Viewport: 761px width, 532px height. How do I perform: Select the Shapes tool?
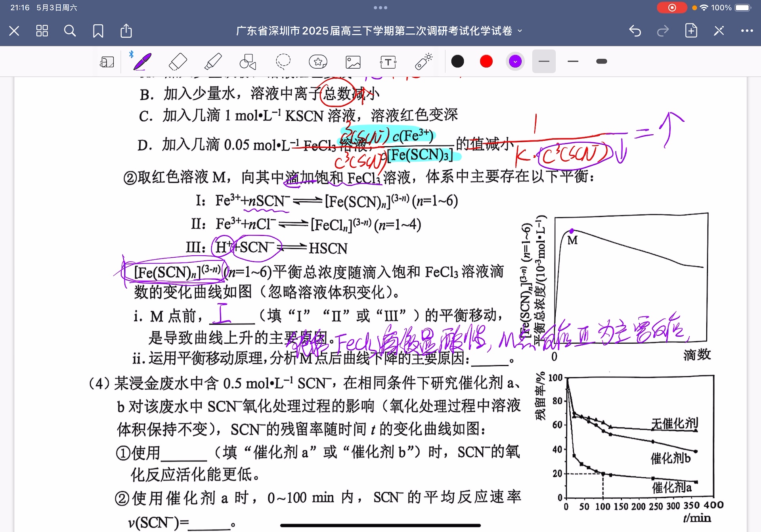click(248, 62)
